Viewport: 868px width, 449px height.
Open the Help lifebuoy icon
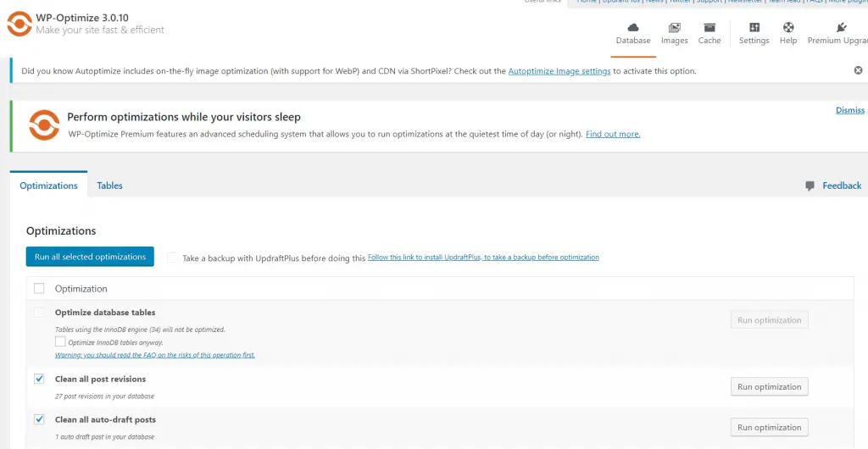tap(788, 28)
